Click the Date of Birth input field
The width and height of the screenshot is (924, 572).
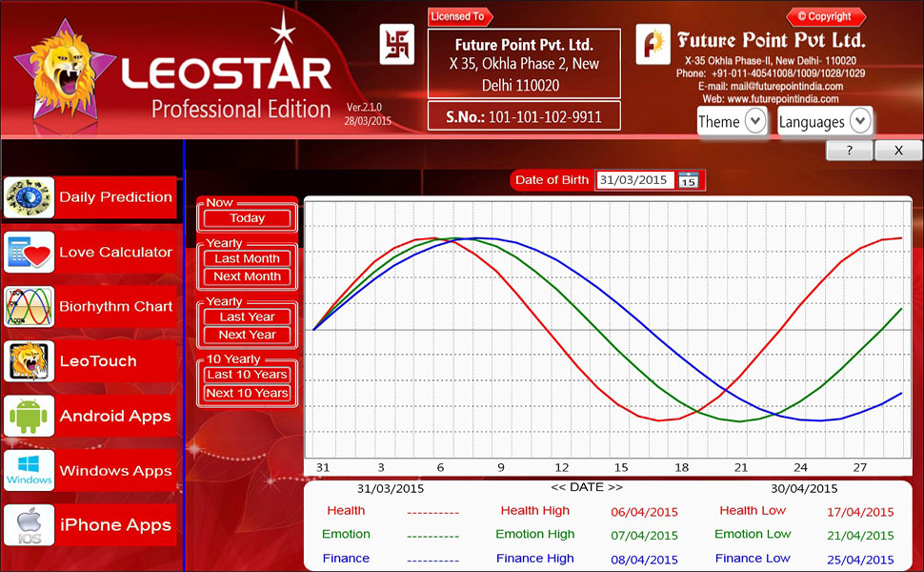click(x=635, y=180)
